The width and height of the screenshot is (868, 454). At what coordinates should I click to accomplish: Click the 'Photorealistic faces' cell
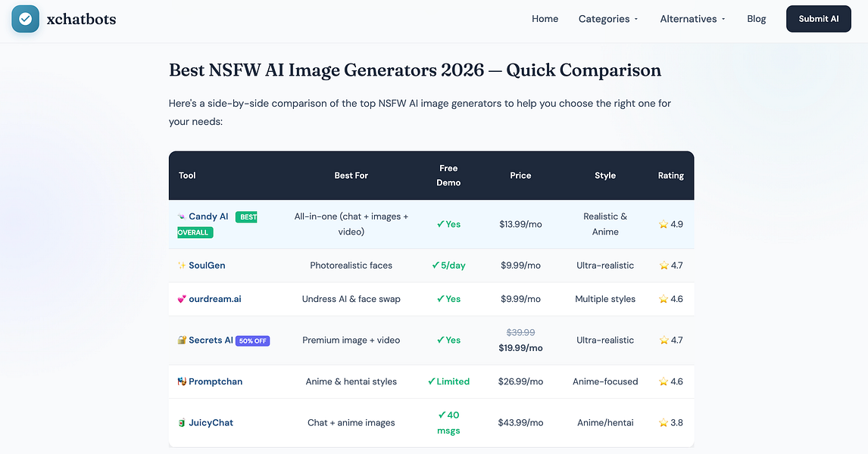[x=351, y=266]
